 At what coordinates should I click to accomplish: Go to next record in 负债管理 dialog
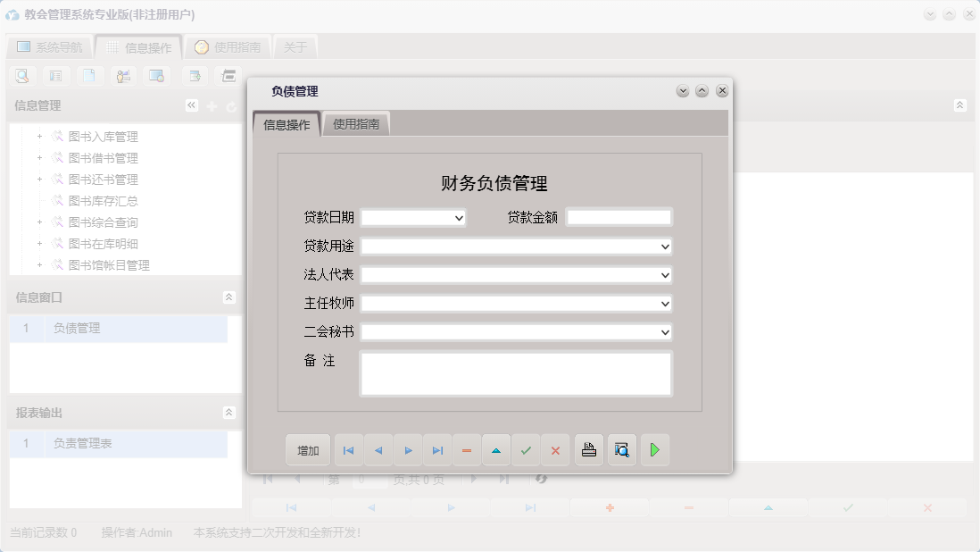[408, 449]
